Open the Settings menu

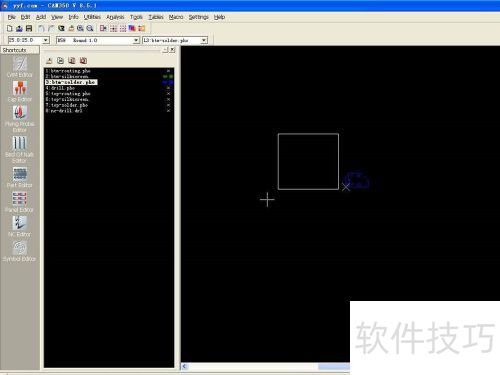pos(199,17)
